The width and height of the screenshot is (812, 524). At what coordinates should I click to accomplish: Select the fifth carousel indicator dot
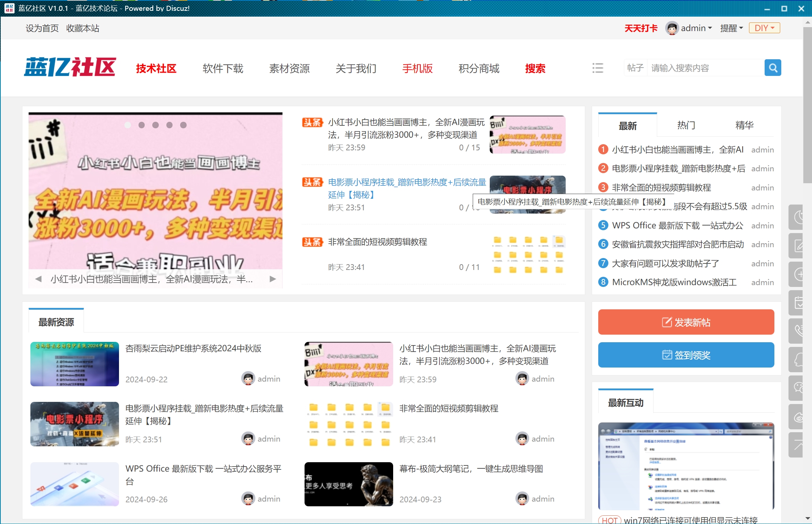(x=183, y=125)
